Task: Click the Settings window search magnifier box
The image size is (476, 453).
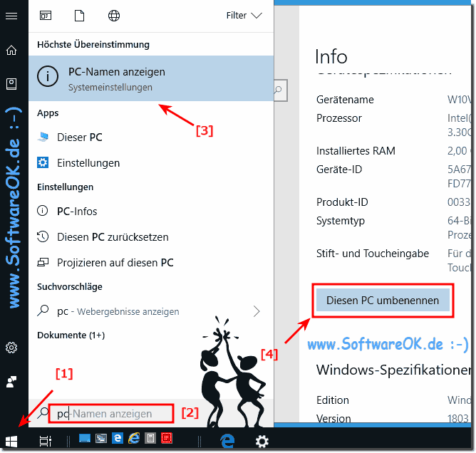Action: click(280, 90)
